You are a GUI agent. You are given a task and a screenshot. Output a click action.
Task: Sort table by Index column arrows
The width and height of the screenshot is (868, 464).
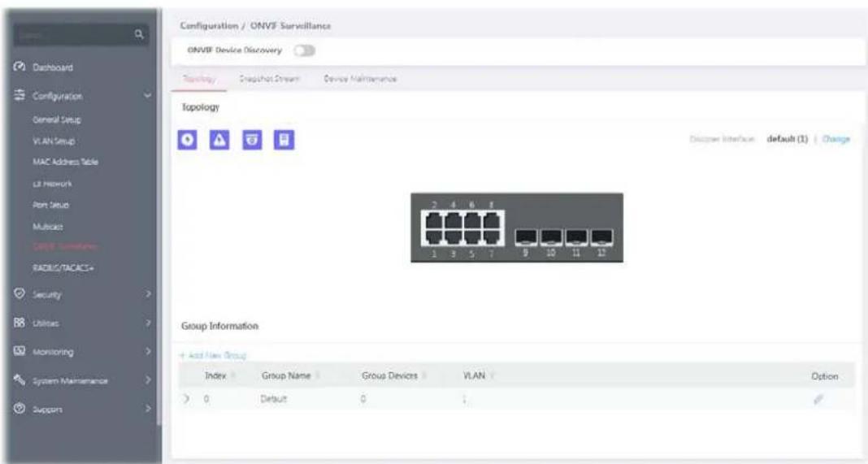tap(233, 376)
